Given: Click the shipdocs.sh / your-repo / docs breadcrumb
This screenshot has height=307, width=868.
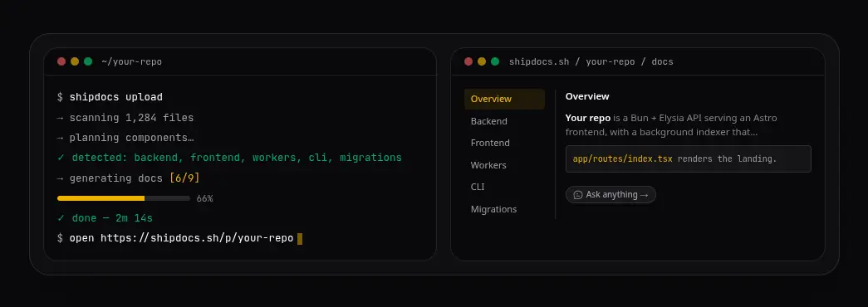Looking at the screenshot, I should [591, 61].
